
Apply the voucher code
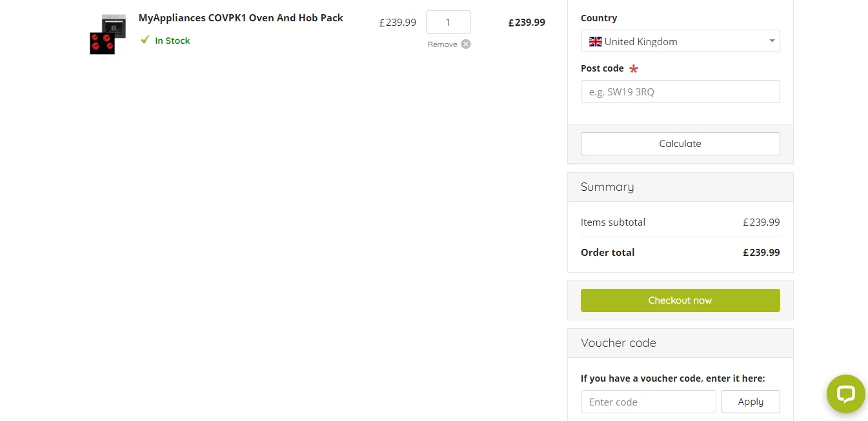[751, 402]
